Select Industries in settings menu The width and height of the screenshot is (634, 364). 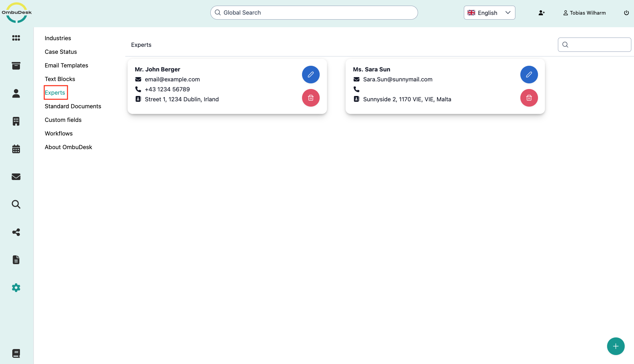coord(58,38)
